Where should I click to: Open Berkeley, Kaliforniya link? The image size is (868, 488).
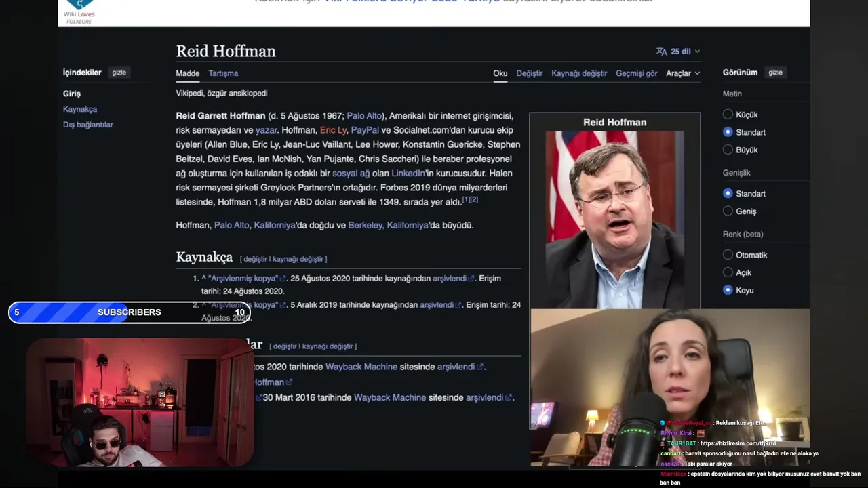pos(388,225)
